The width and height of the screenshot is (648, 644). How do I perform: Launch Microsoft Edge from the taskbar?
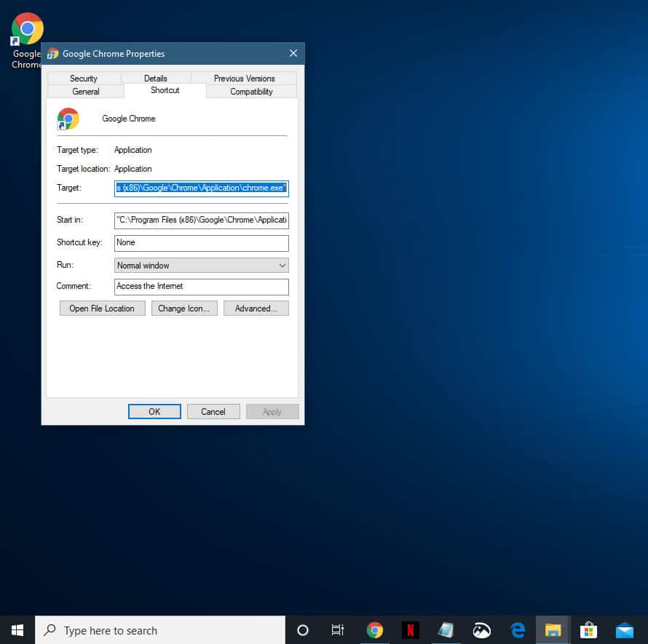518,630
